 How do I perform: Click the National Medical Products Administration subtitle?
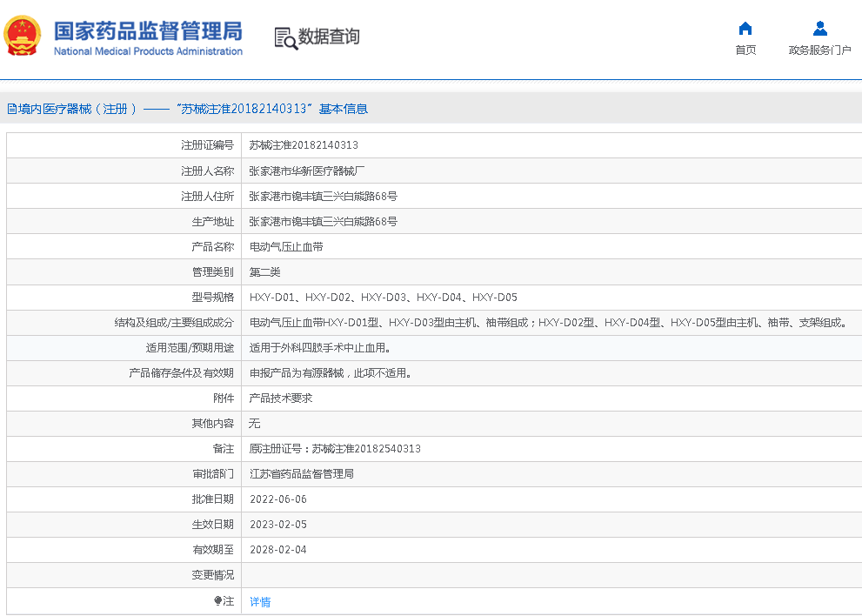[148, 51]
